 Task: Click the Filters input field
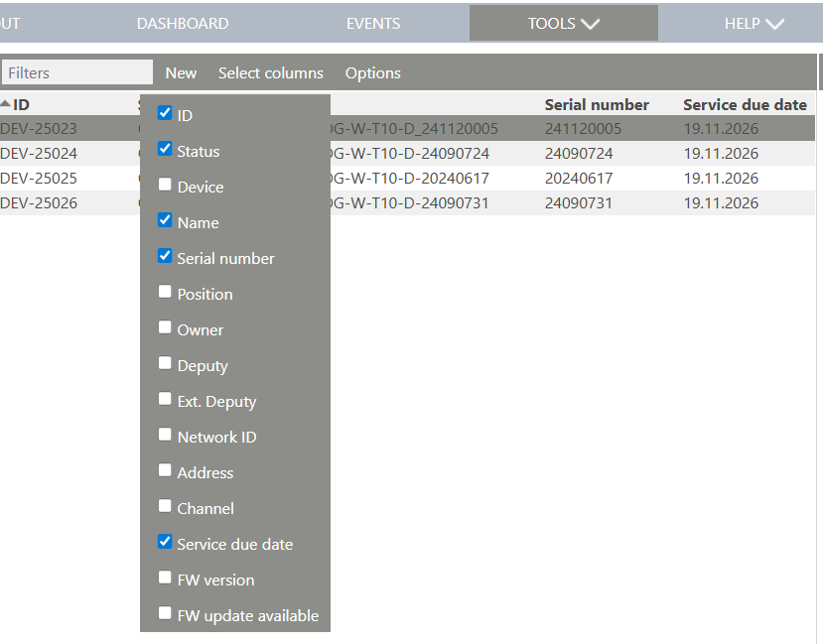click(x=76, y=72)
